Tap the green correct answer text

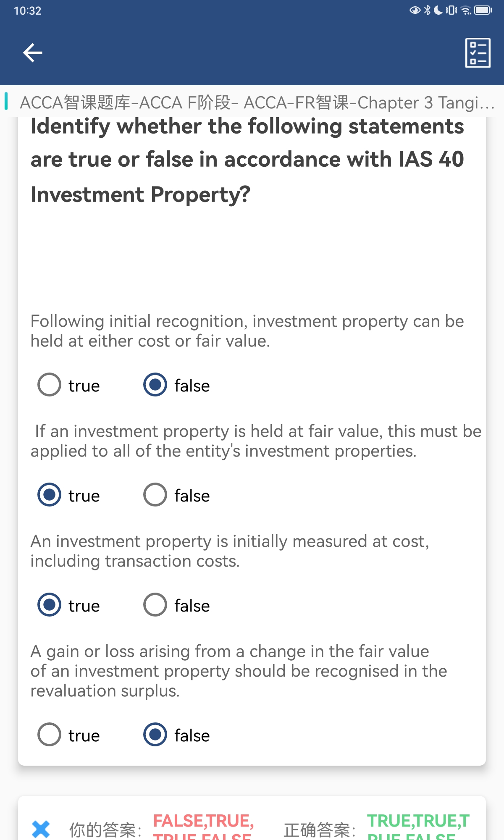(x=418, y=826)
